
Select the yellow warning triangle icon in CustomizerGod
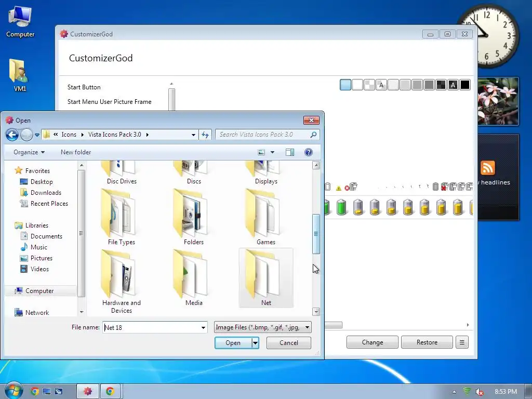[339, 188]
